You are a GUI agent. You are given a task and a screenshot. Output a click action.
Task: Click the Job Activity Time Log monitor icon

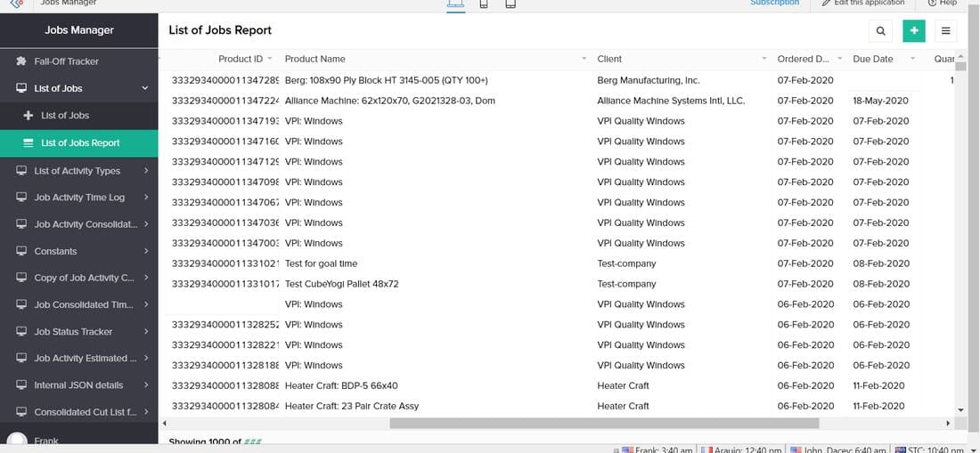pyautogui.click(x=21, y=198)
